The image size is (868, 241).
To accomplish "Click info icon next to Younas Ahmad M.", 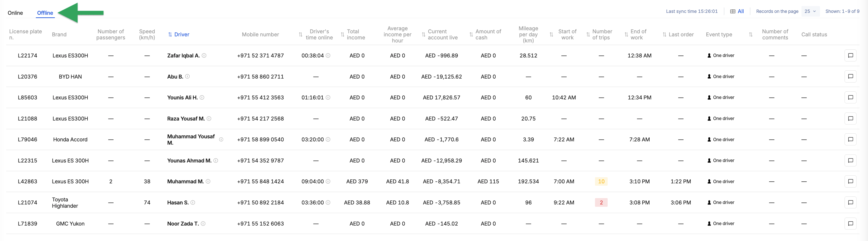I will (216, 160).
